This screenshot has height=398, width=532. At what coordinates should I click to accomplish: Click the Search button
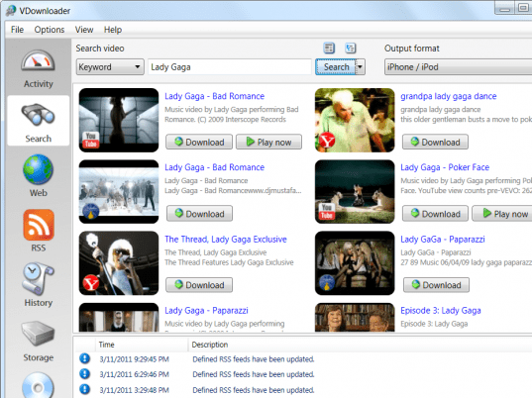[336, 66]
